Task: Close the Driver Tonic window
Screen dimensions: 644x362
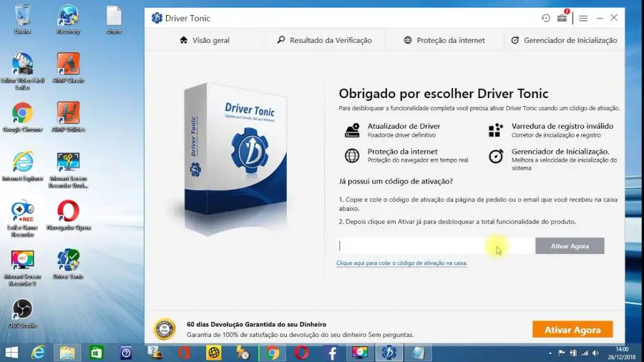Action: coord(614,18)
